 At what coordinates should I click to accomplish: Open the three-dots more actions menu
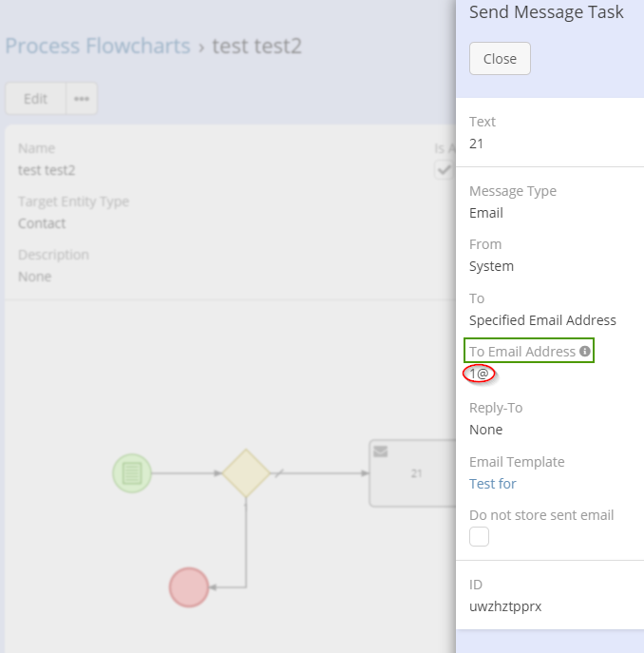pyautogui.click(x=82, y=99)
